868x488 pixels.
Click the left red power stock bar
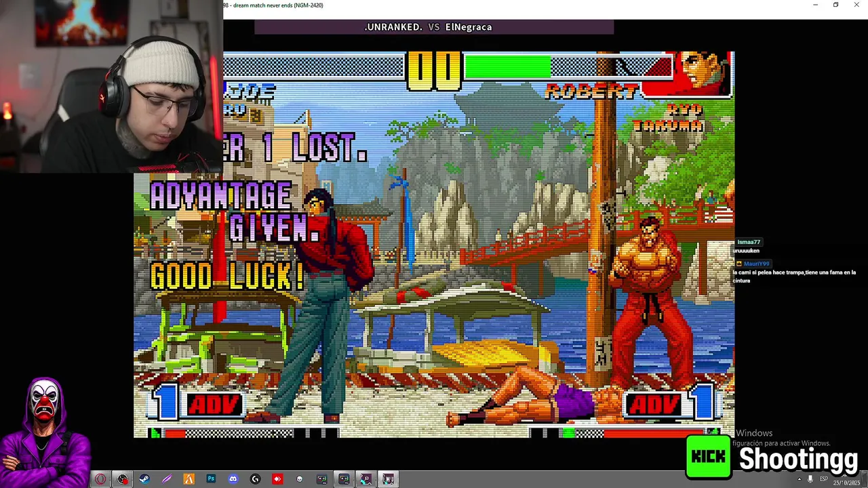click(x=175, y=434)
